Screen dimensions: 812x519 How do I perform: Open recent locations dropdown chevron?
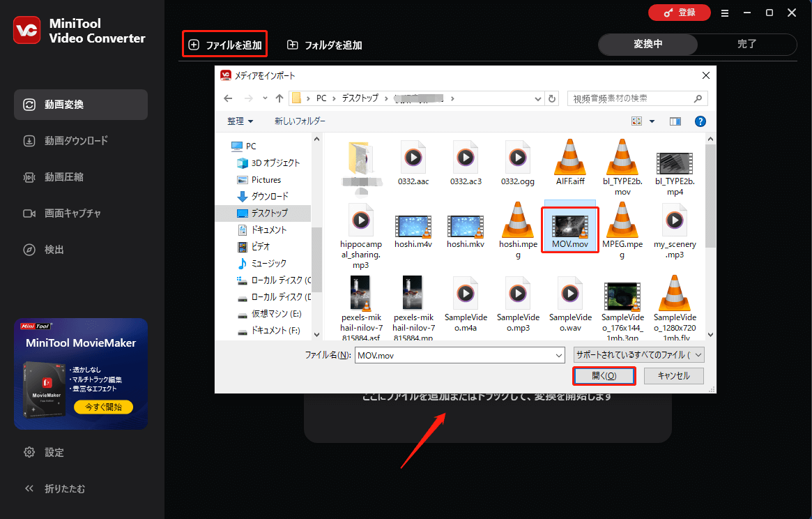point(265,98)
